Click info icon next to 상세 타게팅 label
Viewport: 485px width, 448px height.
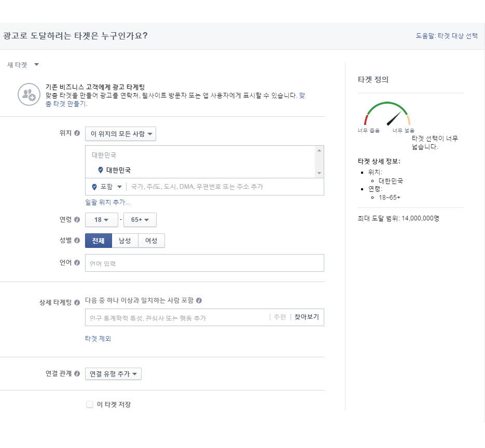pos(77,302)
